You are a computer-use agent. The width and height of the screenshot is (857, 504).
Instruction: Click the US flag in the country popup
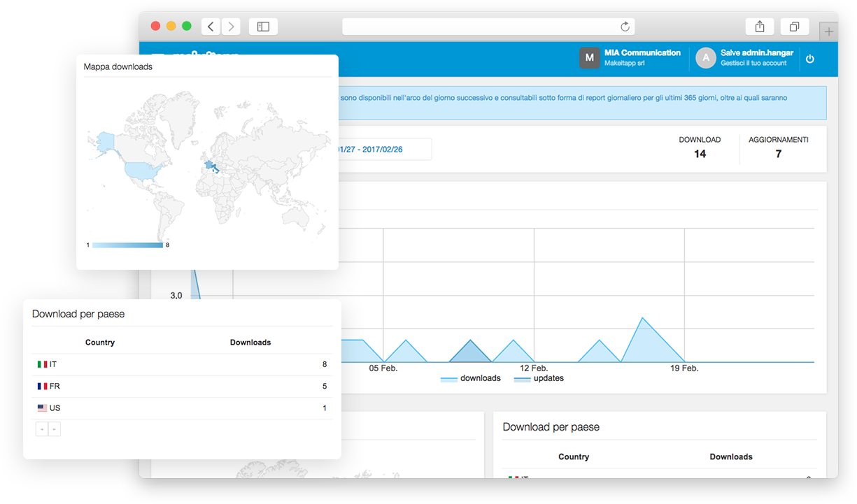click(x=42, y=408)
